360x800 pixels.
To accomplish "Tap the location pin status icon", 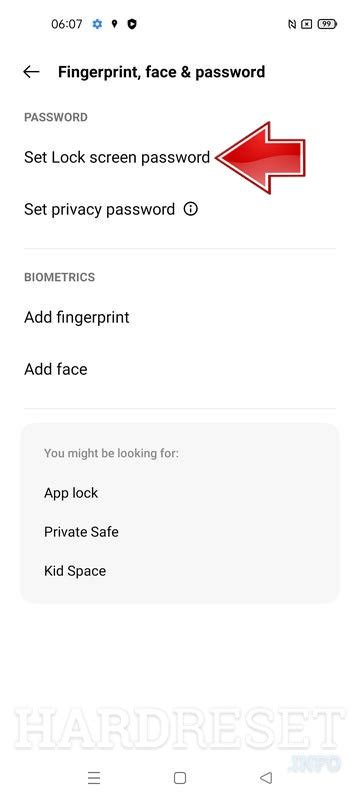I will click(115, 24).
